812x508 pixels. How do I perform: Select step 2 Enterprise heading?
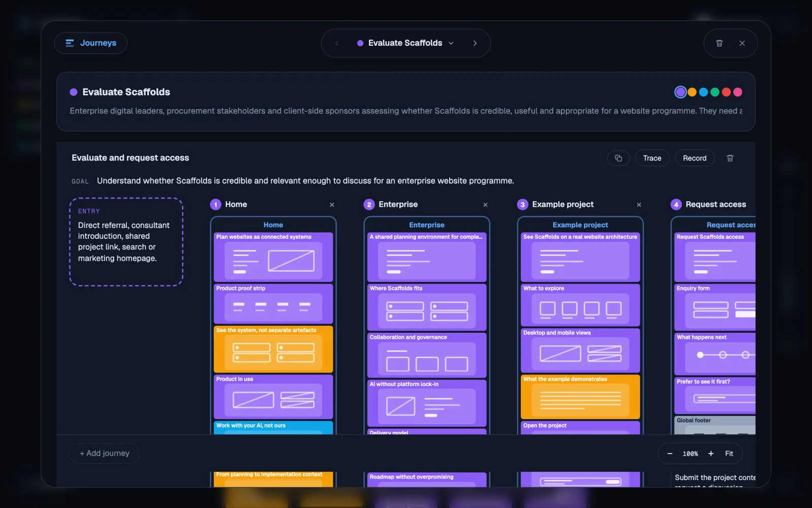click(398, 204)
